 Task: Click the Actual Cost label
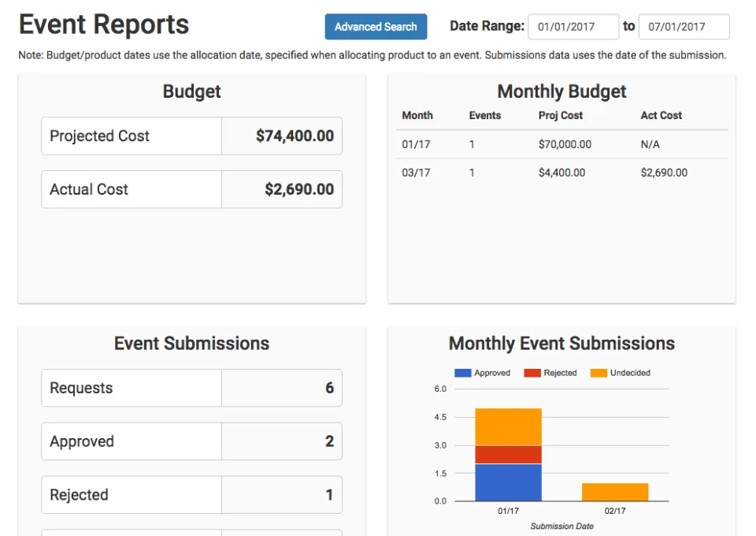click(x=89, y=189)
